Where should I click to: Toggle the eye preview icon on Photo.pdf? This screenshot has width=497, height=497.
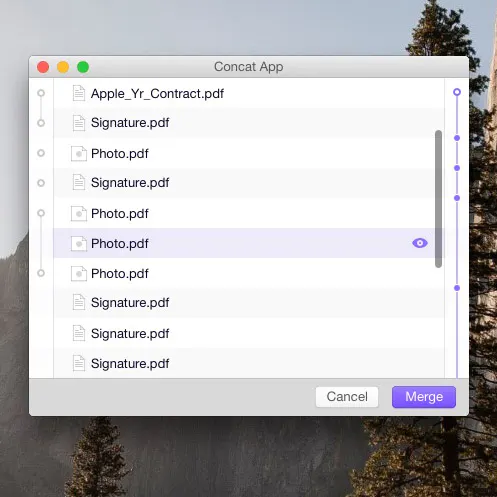(x=420, y=243)
